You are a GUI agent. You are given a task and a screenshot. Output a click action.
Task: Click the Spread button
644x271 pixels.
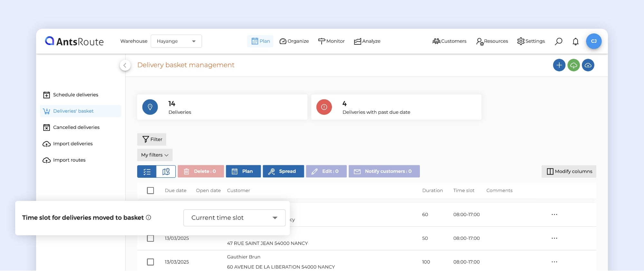coord(283,172)
